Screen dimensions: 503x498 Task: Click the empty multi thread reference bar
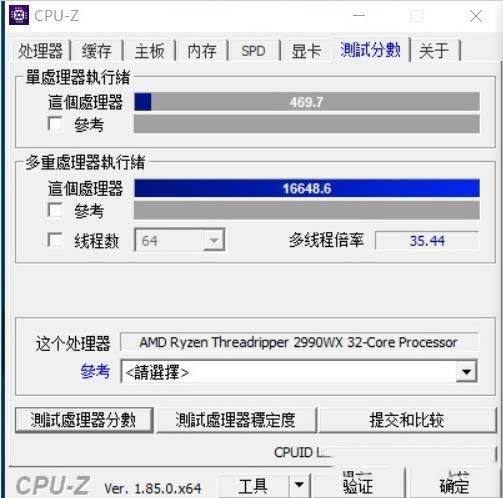tap(307, 210)
